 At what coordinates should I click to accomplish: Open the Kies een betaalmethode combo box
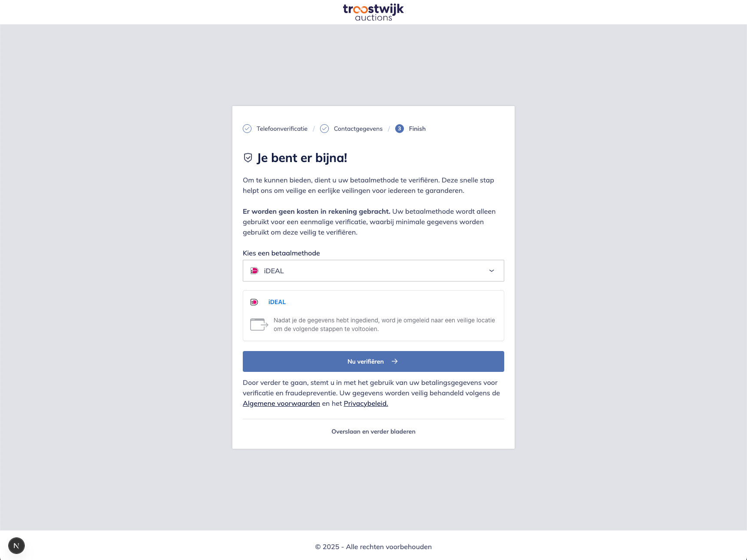click(373, 271)
